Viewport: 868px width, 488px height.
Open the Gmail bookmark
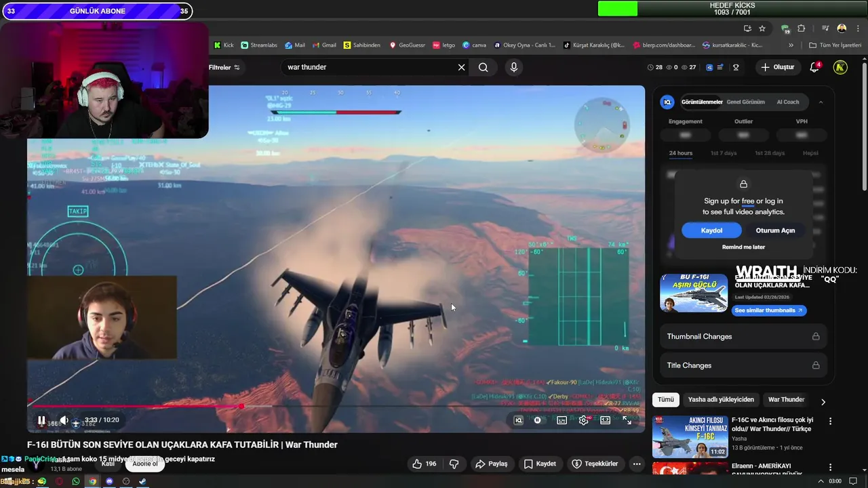point(324,45)
